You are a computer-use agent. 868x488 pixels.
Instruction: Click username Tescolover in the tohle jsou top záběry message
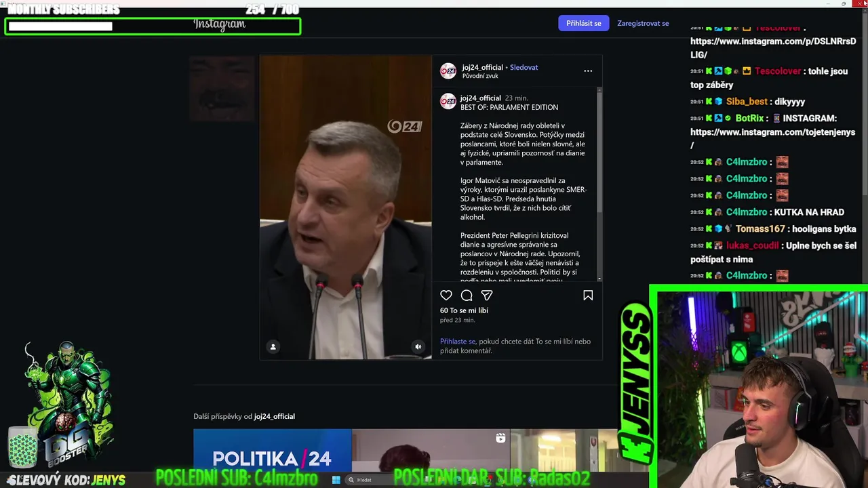coord(778,71)
